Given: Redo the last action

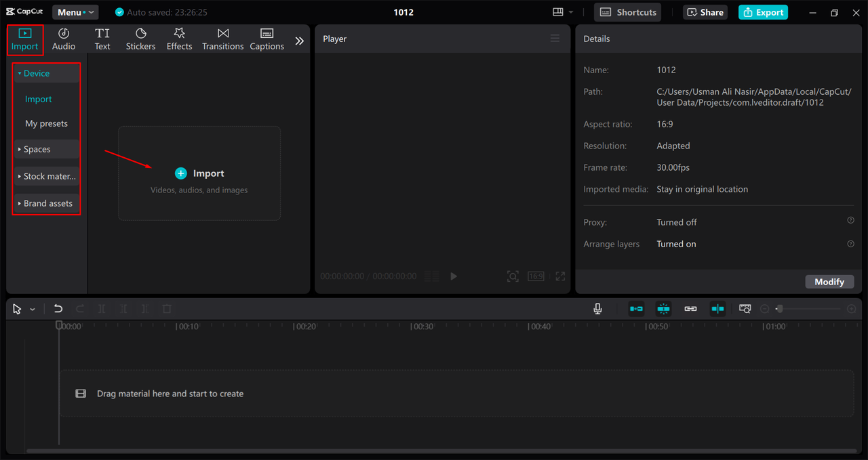Looking at the screenshot, I should 80,309.
